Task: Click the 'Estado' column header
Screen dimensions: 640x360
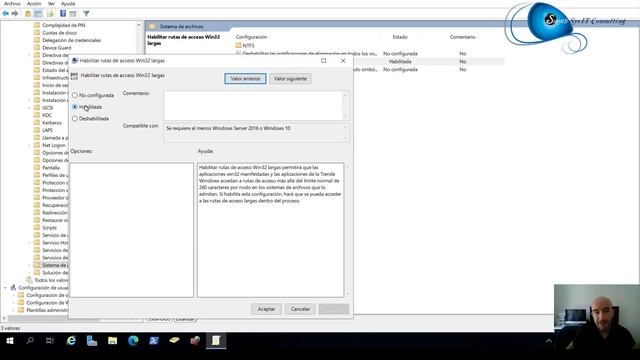Action: (x=400, y=37)
